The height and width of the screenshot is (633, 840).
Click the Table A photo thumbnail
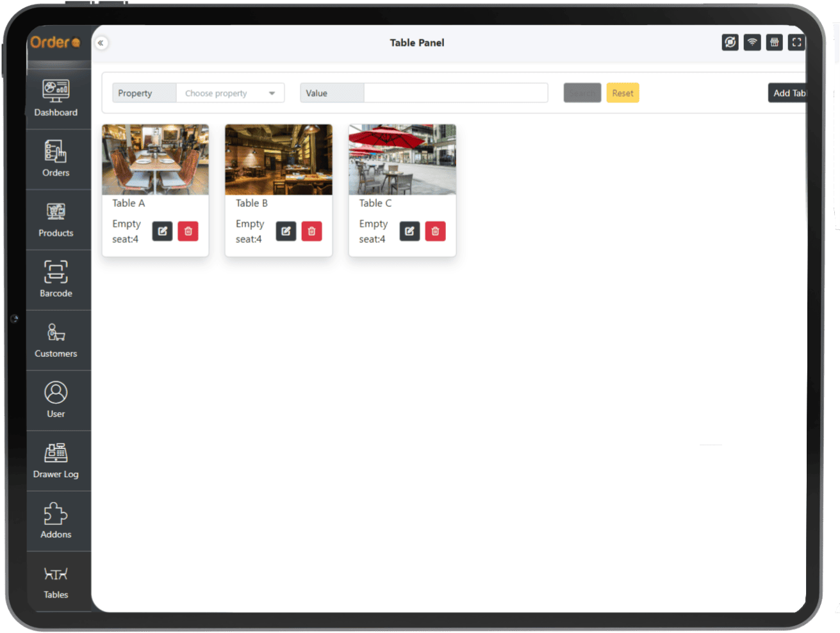[156, 160]
